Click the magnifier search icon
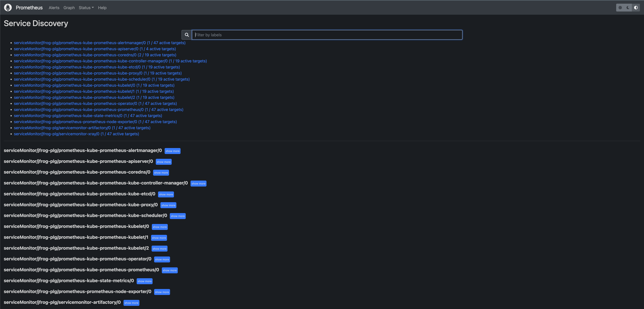644x309 pixels. 187,35
